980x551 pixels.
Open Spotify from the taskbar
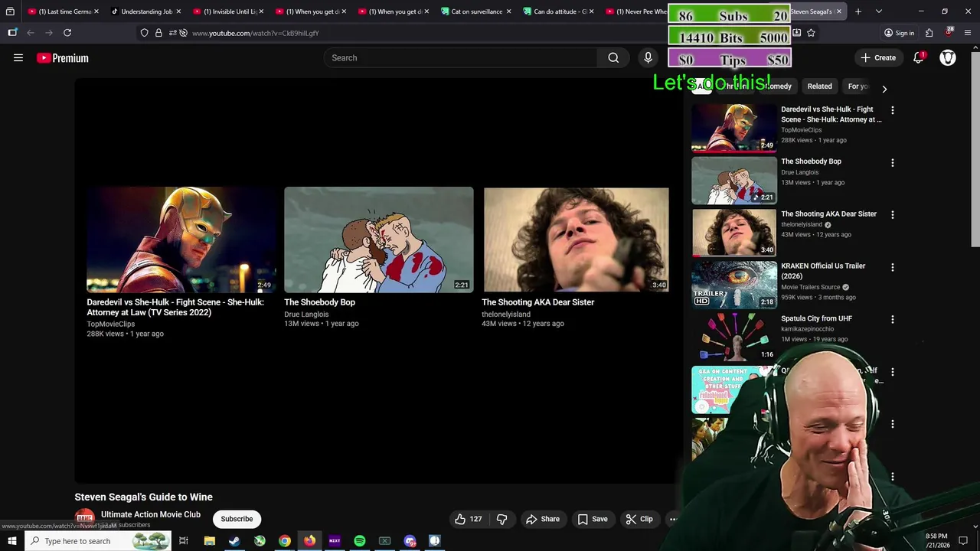360,541
